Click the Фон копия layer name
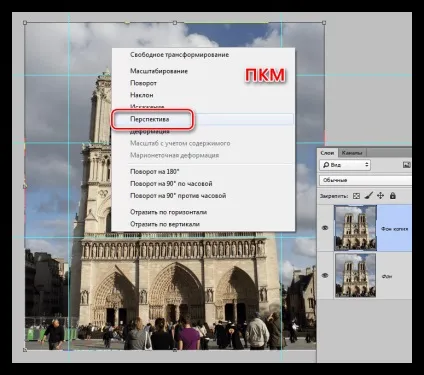The height and width of the screenshot is (375, 424). tap(395, 229)
